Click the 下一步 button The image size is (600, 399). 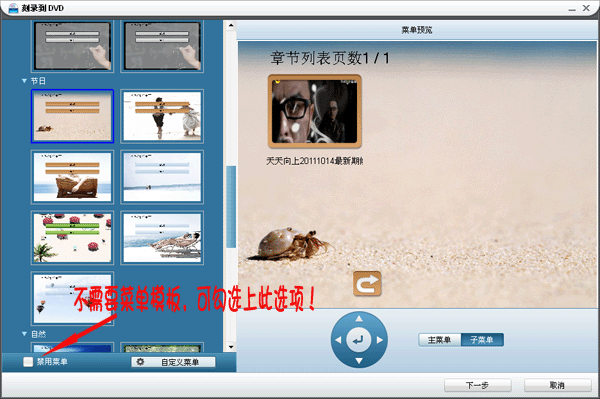click(478, 385)
